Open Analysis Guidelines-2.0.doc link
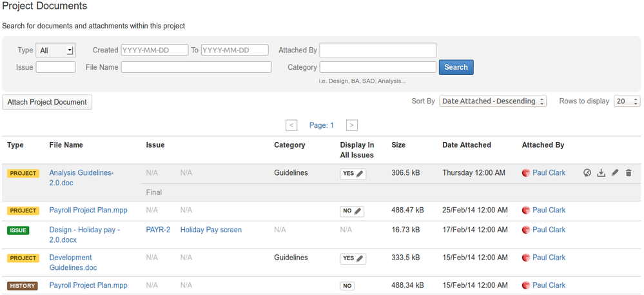The image size is (644, 295). click(x=81, y=178)
